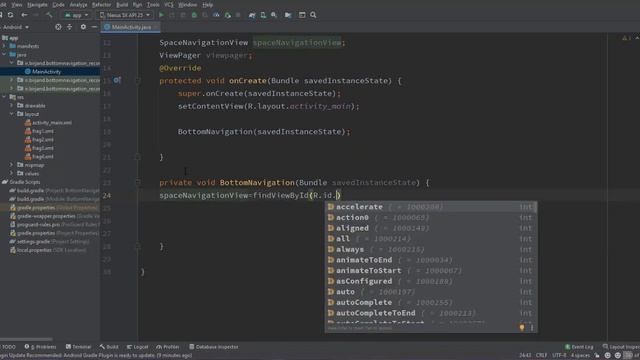640x360 pixels.
Task: Open the Code menu
Action: [x=58, y=5]
